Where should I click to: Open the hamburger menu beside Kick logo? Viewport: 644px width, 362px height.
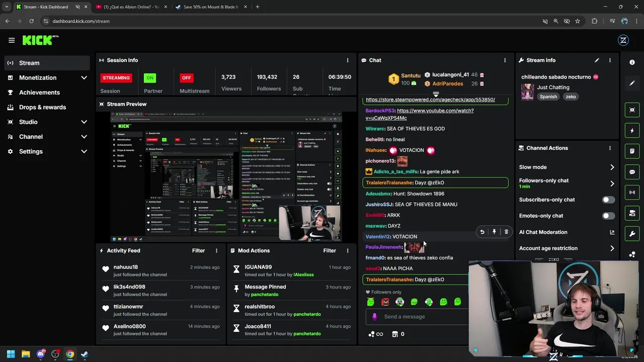(12, 40)
